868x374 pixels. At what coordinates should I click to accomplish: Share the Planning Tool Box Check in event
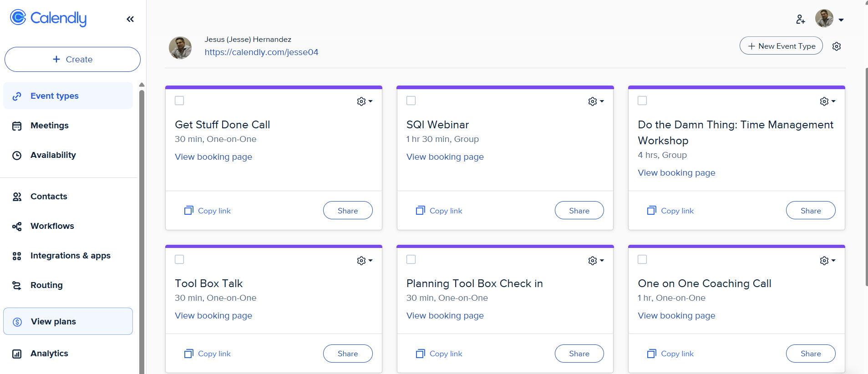click(579, 354)
